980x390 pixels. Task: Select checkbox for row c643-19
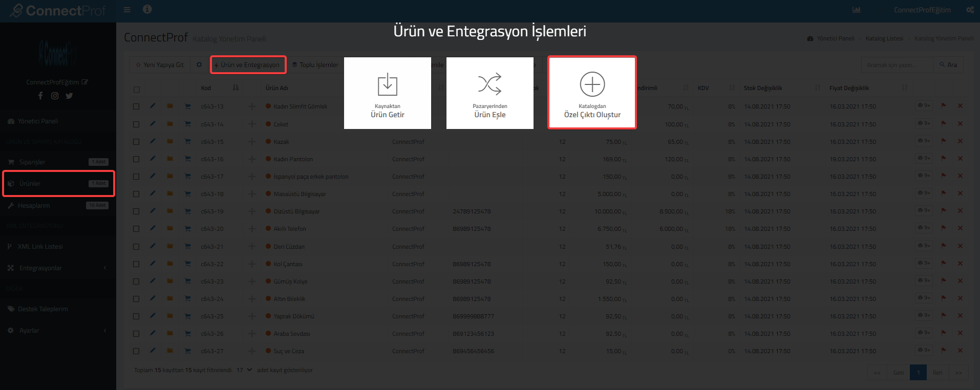click(136, 211)
